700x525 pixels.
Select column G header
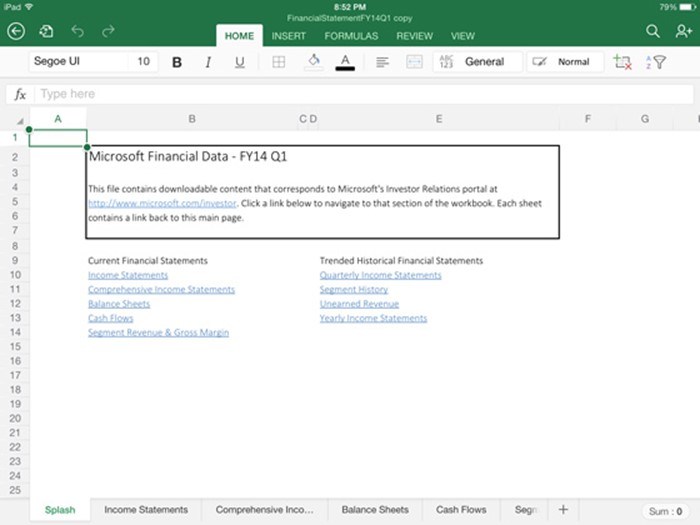(x=645, y=119)
